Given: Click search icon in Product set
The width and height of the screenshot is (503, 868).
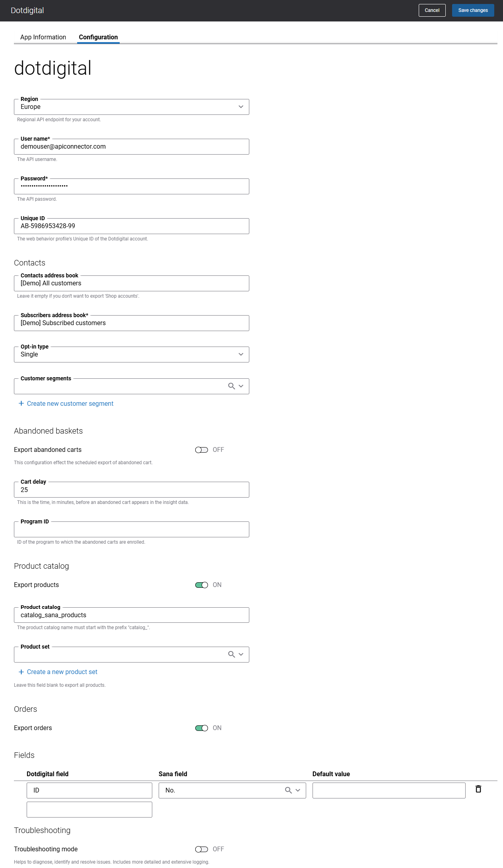Looking at the screenshot, I should [x=231, y=654].
